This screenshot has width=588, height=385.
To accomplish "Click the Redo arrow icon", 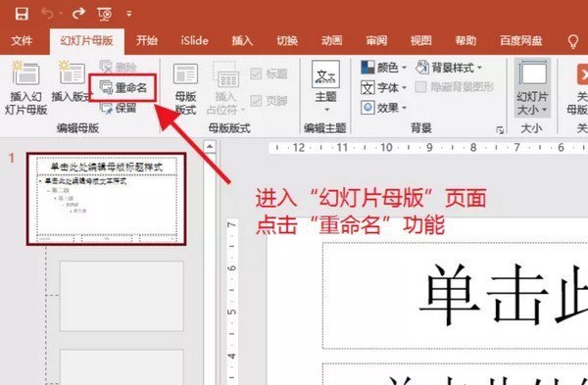I will (x=78, y=14).
